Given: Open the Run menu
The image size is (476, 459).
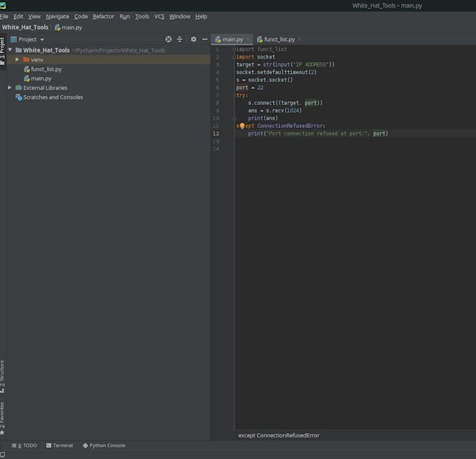Looking at the screenshot, I should 125,16.
